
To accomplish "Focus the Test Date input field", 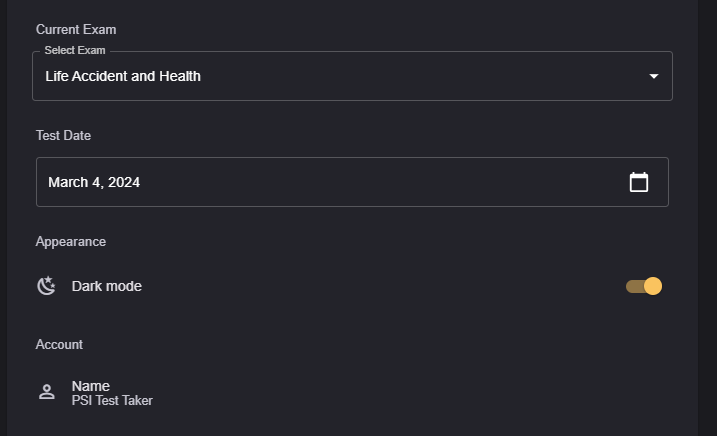I will point(330,182).
